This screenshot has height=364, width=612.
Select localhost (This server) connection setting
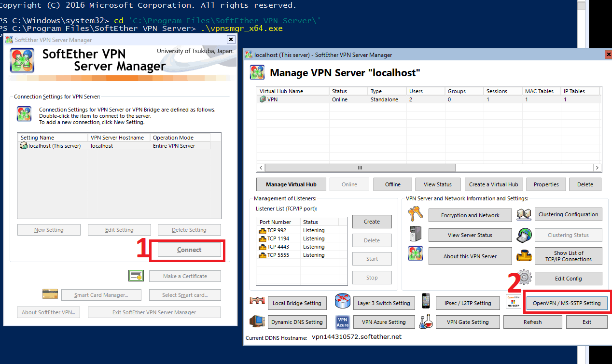tap(54, 146)
